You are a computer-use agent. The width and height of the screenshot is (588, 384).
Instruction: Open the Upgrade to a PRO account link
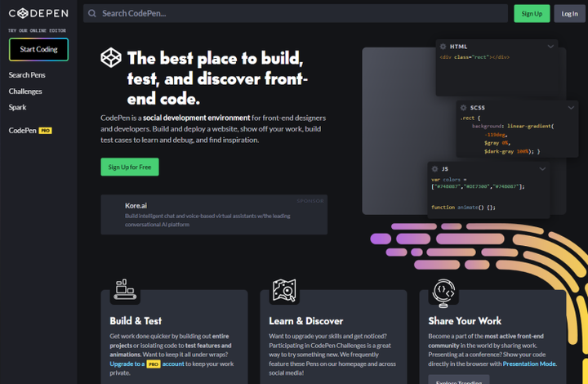click(x=147, y=364)
